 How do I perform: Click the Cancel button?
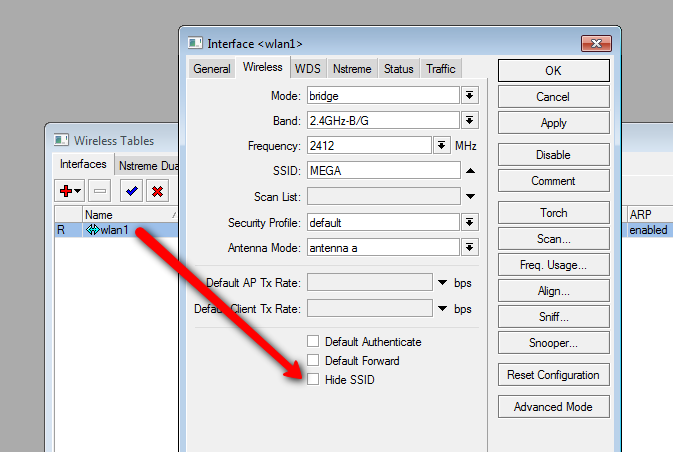(554, 97)
